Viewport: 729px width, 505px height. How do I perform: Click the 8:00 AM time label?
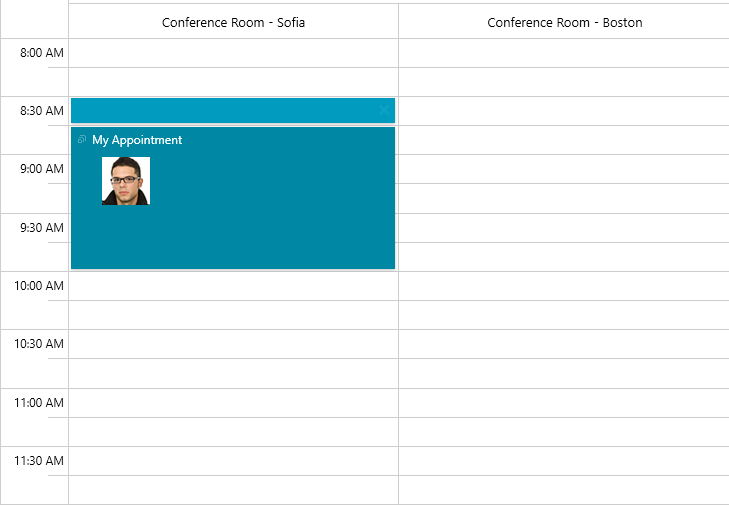coord(42,52)
